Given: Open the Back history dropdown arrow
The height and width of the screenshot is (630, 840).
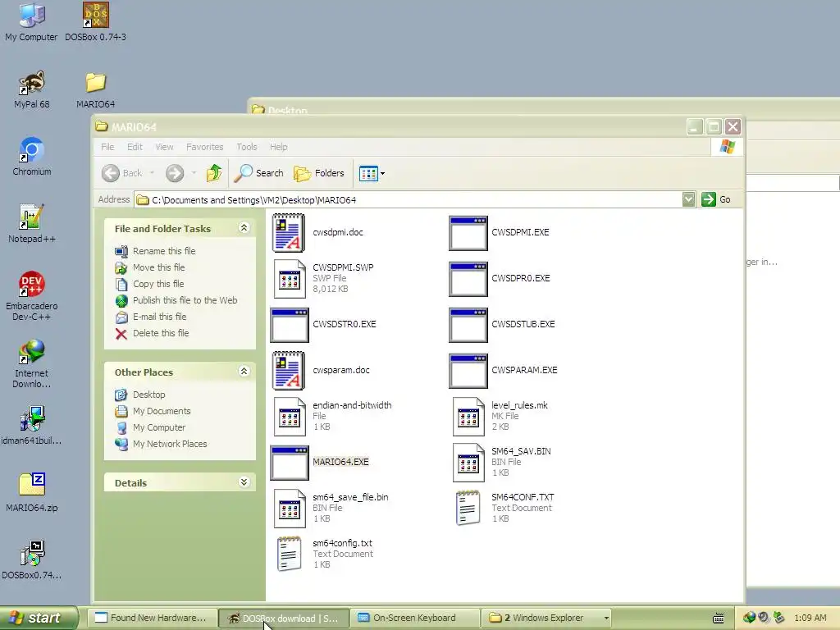Looking at the screenshot, I should point(152,173).
